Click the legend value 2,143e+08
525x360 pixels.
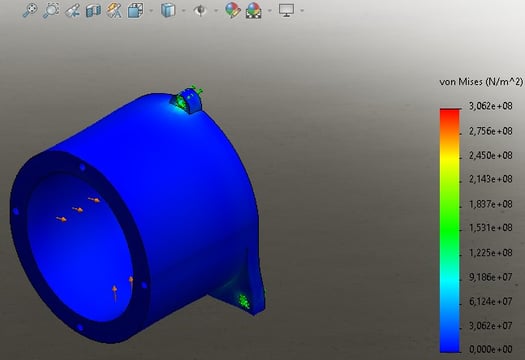(491, 179)
